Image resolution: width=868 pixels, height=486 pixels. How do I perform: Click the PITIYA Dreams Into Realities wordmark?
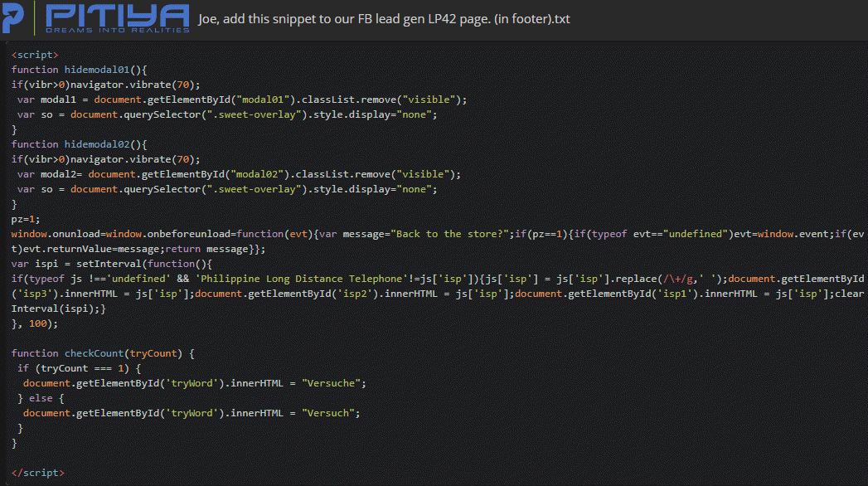[x=118, y=18]
